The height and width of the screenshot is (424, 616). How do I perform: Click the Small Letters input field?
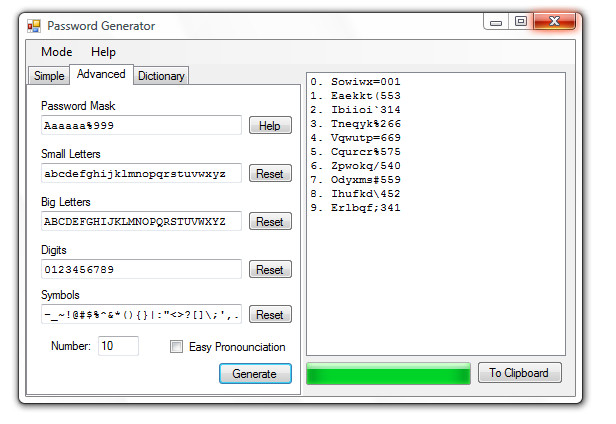tap(141, 173)
